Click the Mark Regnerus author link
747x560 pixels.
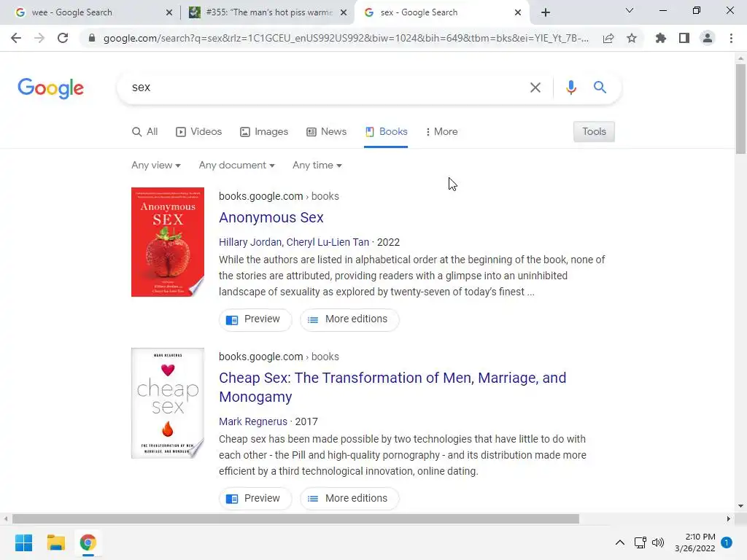coord(253,422)
